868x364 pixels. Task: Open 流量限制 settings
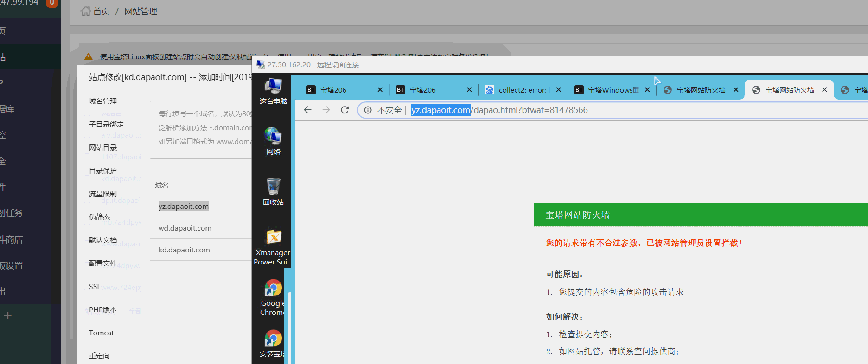click(103, 194)
